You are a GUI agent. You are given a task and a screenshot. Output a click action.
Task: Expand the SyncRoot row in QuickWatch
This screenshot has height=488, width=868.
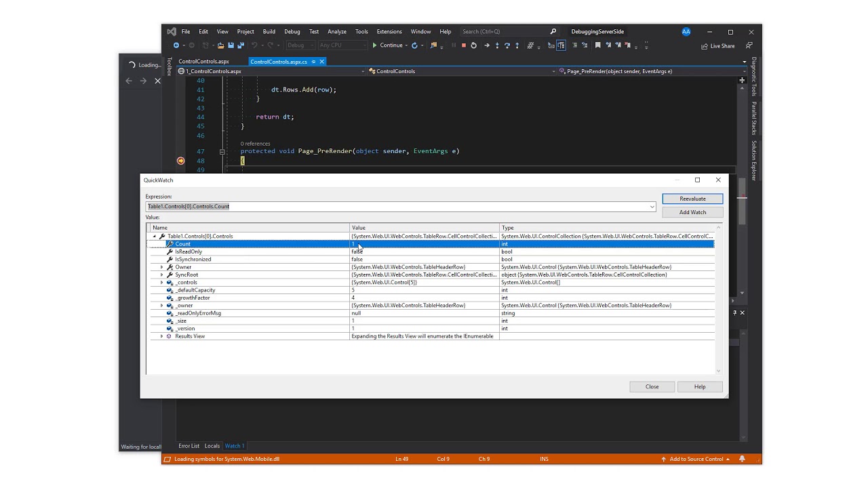pyautogui.click(x=161, y=274)
